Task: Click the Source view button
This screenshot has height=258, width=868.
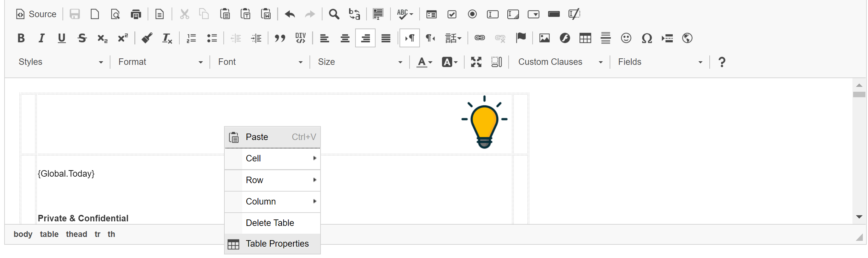Action: pyautogui.click(x=36, y=14)
